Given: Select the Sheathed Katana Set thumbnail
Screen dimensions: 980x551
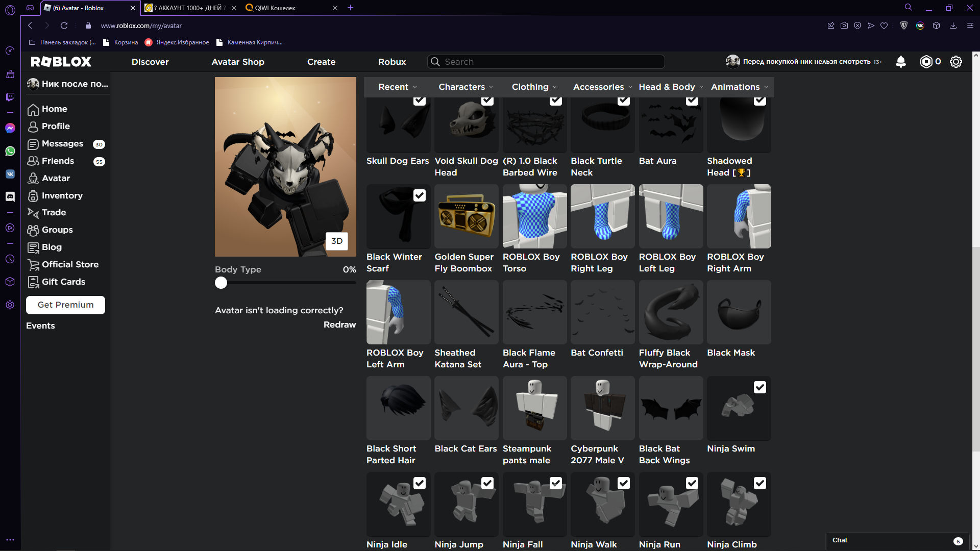Looking at the screenshot, I should (x=467, y=312).
